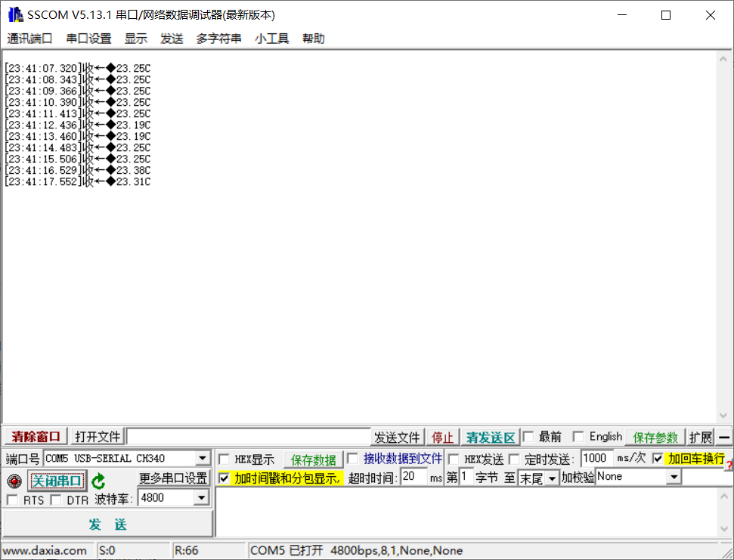Image resolution: width=734 pixels, height=560 pixels.
Task: Open the COM5 port selection dropdown
Action: point(201,458)
